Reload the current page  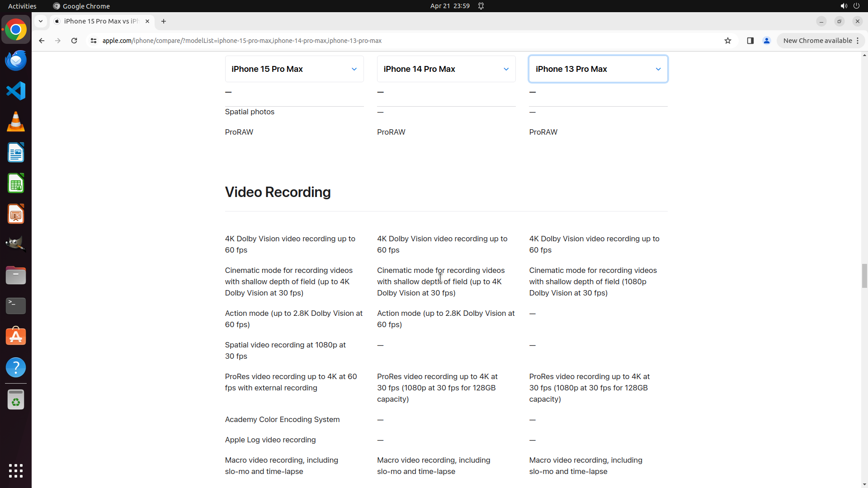74,41
